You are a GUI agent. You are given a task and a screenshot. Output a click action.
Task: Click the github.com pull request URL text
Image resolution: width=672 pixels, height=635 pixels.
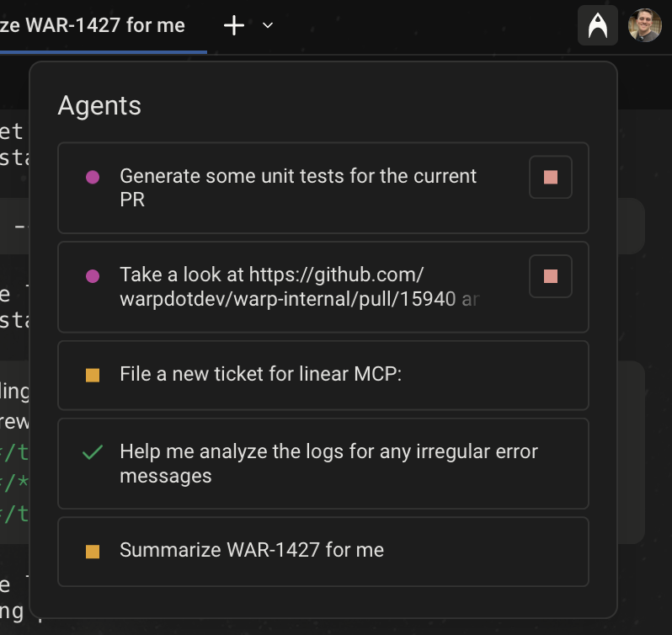click(x=299, y=287)
